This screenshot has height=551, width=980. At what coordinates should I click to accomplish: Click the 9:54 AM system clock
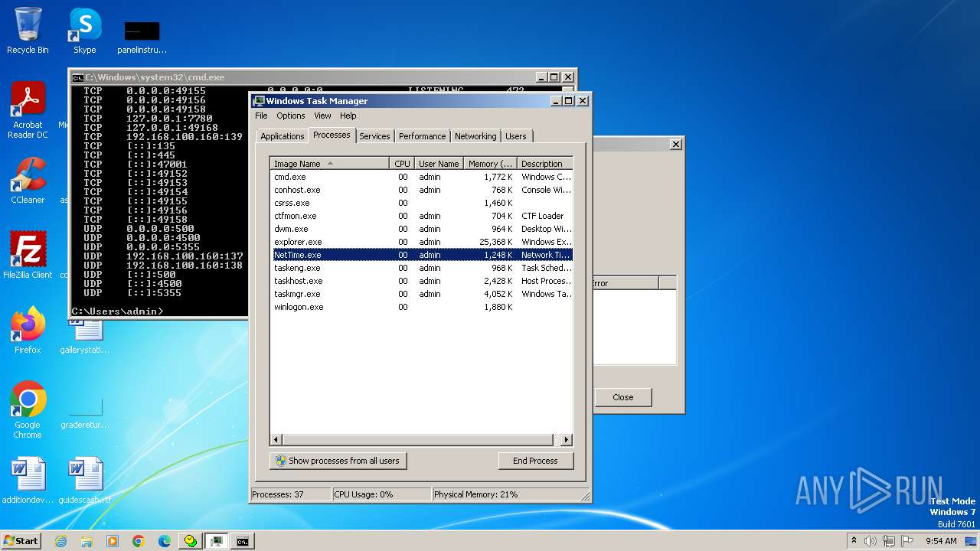click(941, 541)
